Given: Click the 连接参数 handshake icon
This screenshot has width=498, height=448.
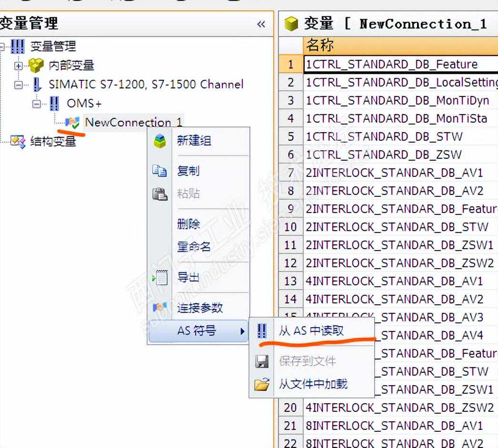Looking at the screenshot, I should pos(160,308).
